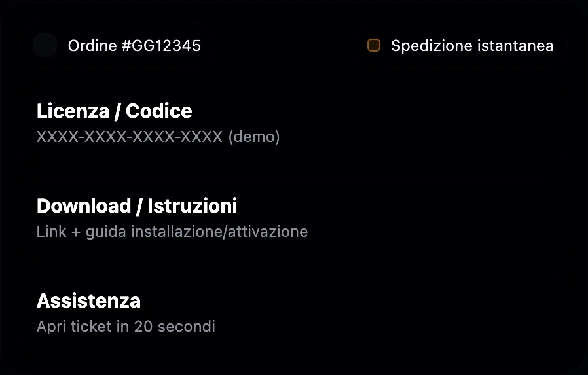This screenshot has width=588, height=375.
Task: Click the word Codice in the first heading
Action: tap(159, 111)
